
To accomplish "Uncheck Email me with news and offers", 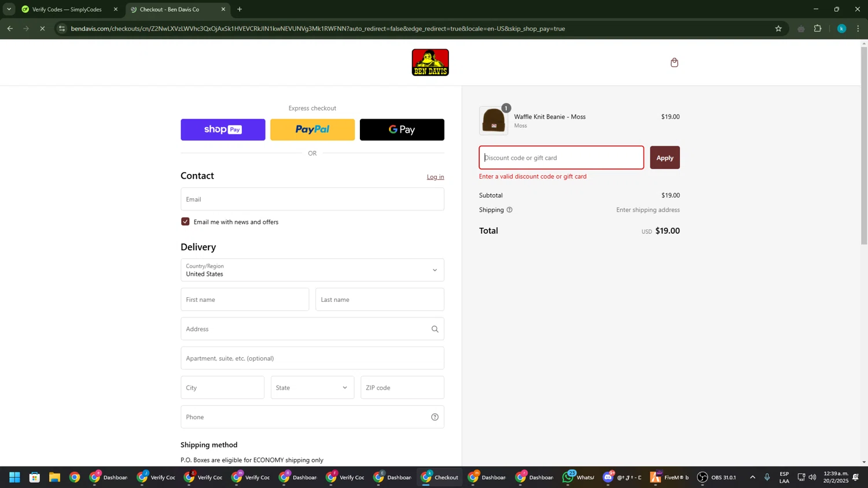I will coord(185,221).
